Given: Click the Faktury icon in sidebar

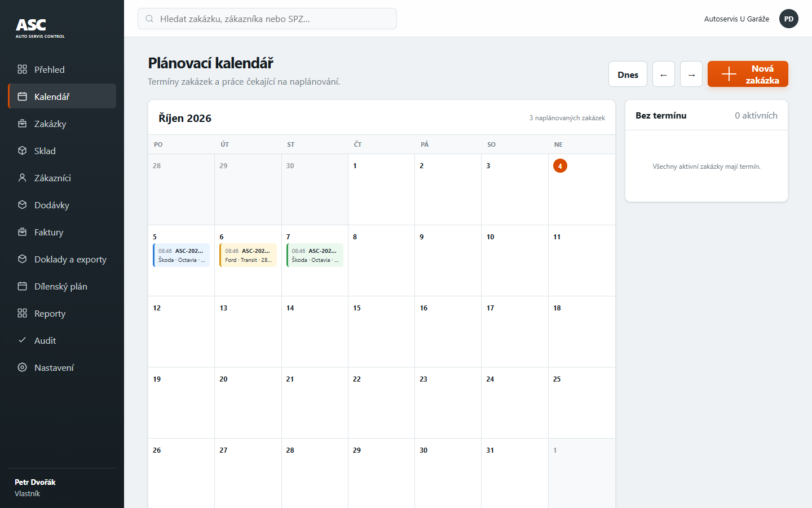Looking at the screenshot, I should [x=22, y=232].
